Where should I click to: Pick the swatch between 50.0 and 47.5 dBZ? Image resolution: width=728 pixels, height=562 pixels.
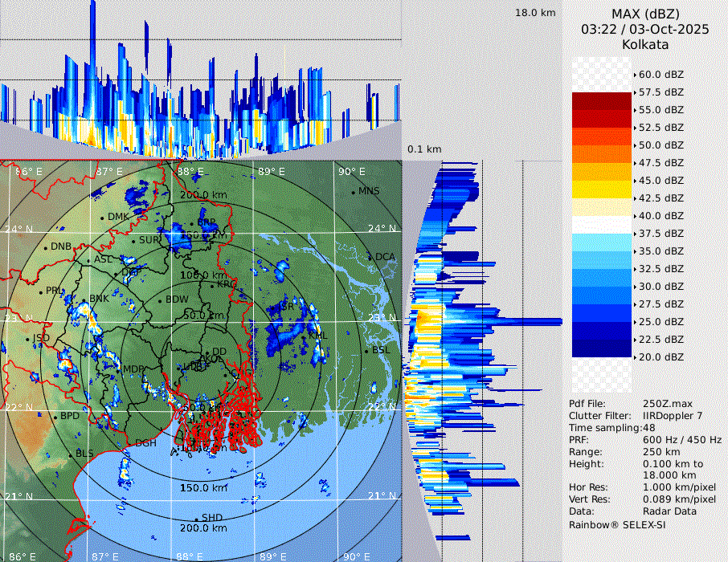(602, 154)
